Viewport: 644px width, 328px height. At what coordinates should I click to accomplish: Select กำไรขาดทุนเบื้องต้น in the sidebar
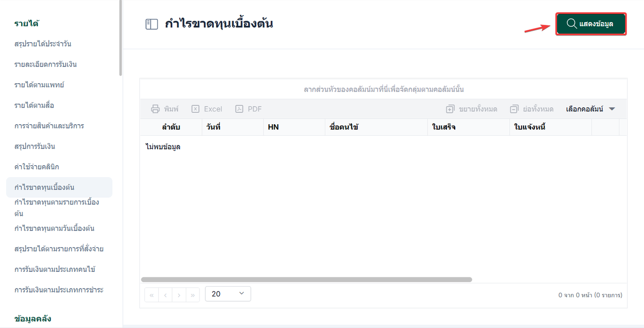pyautogui.click(x=59, y=187)
